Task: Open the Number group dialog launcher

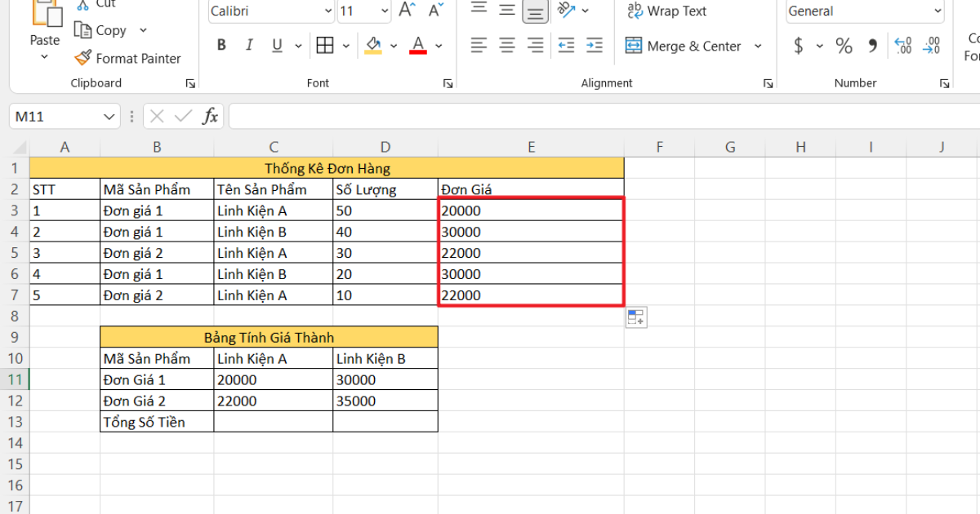Action: coord(945,83)
